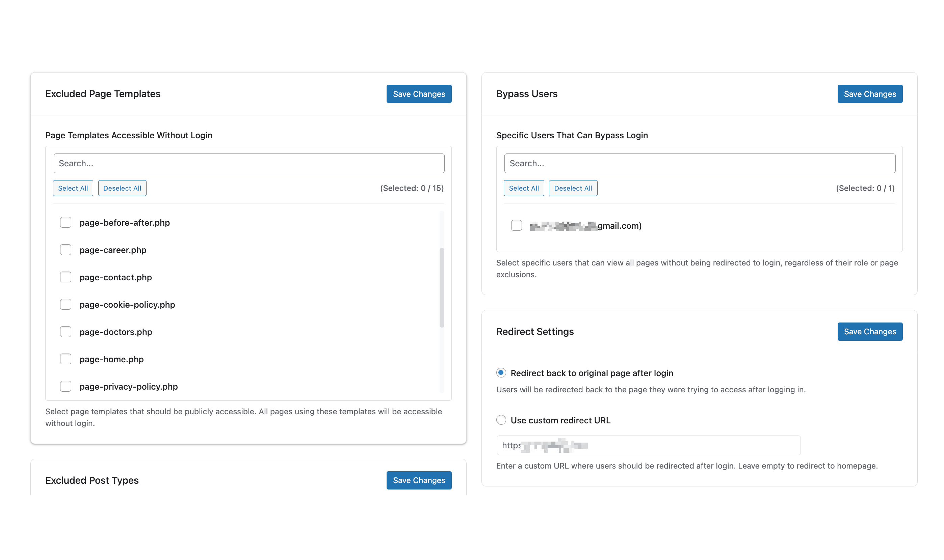The image size is (944, 560).
Task: Check the page-before-after.php template checkbox
Action: 66,223
